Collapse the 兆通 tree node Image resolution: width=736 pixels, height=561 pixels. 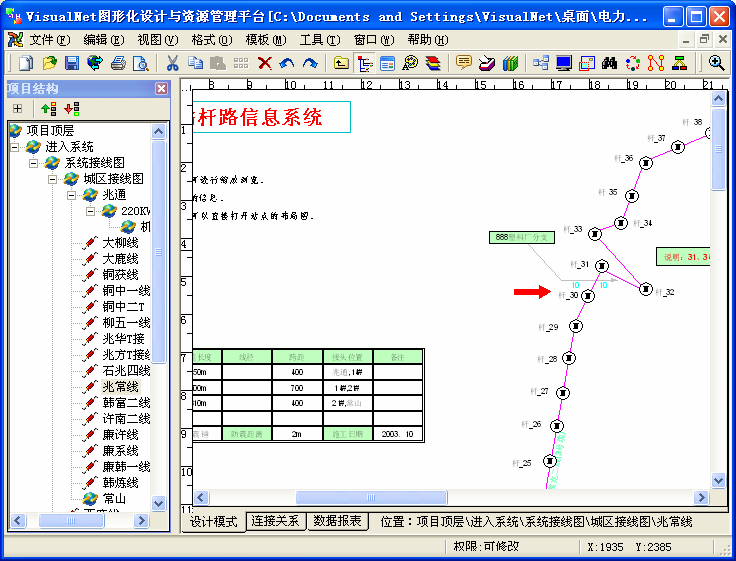coord(72,195)
